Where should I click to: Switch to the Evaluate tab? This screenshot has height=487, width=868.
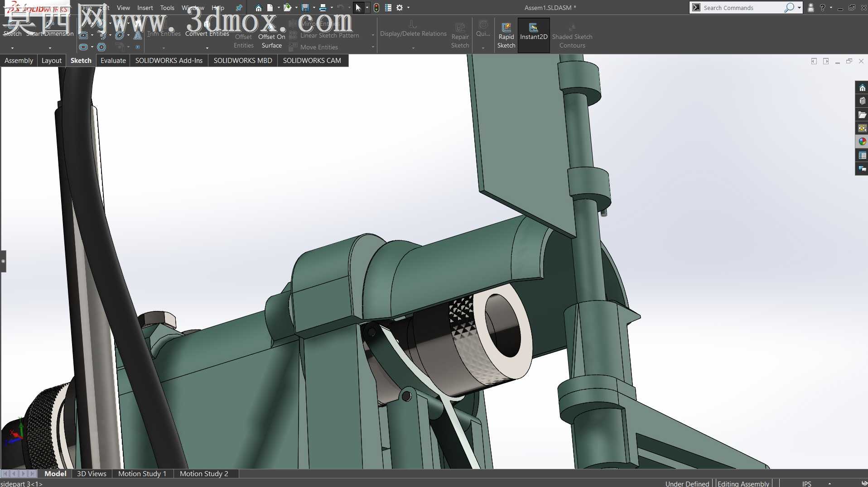(x=113, y=61)
